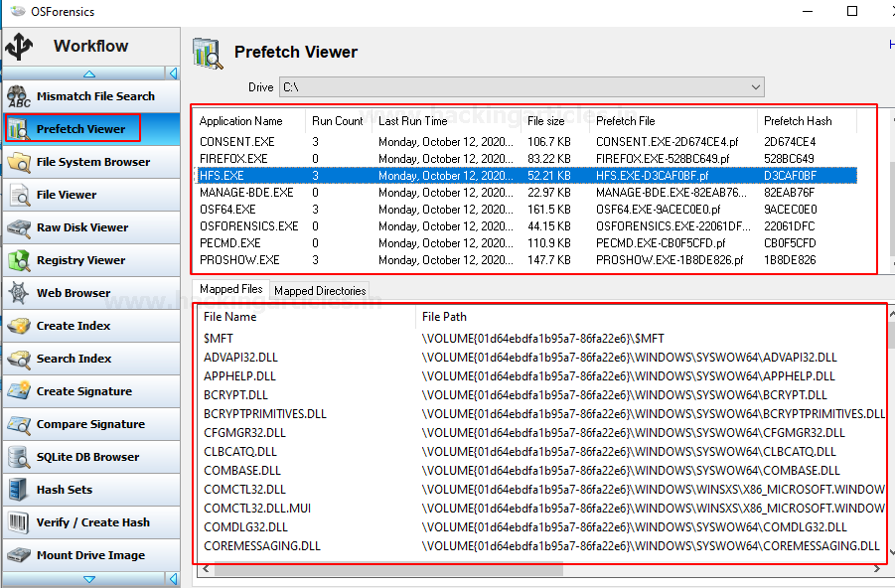Viewport: 895px width, 588px height.
Task: Sort by Prefetch Hash column header
Action: [x=808, y=121]
